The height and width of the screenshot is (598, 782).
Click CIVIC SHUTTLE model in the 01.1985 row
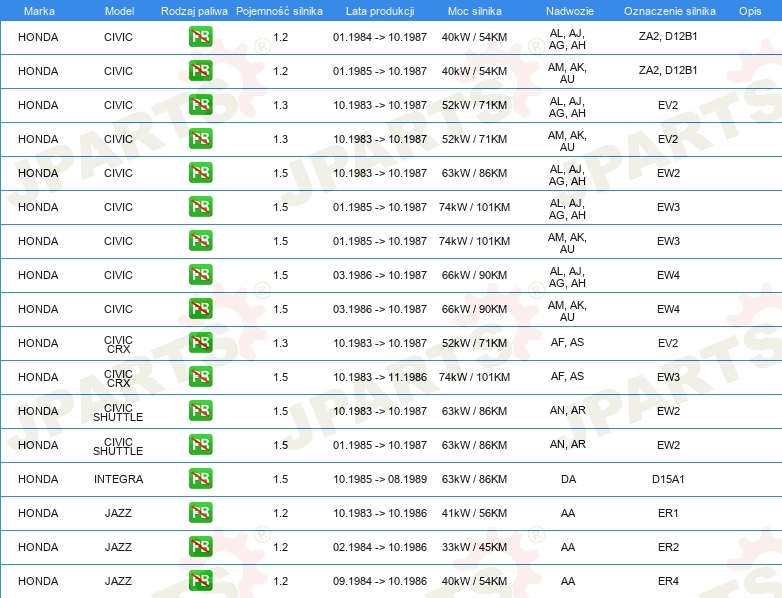[118, 446]
